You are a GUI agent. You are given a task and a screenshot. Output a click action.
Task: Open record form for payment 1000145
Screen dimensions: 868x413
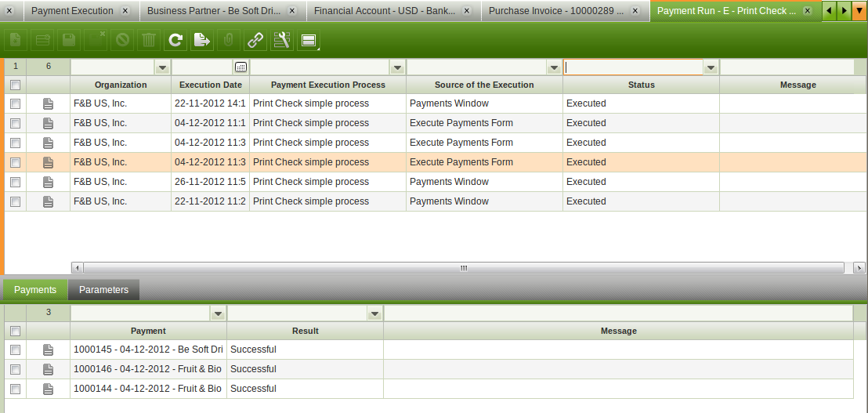pos(48,350)
